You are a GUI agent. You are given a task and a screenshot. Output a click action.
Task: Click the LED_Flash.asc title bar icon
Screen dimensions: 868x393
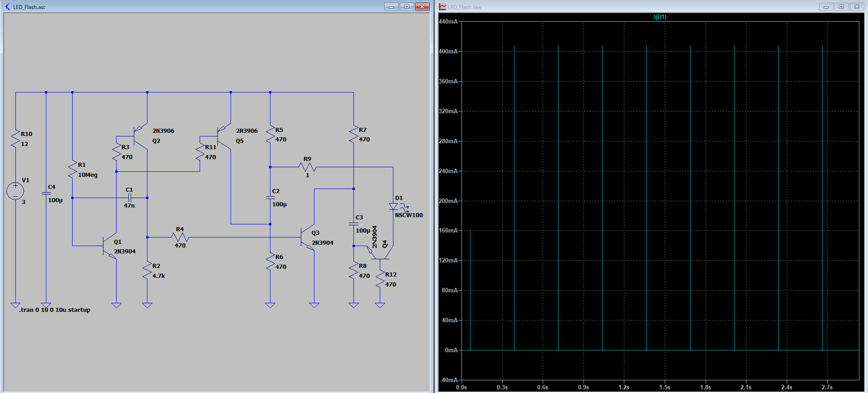(7, 7)
